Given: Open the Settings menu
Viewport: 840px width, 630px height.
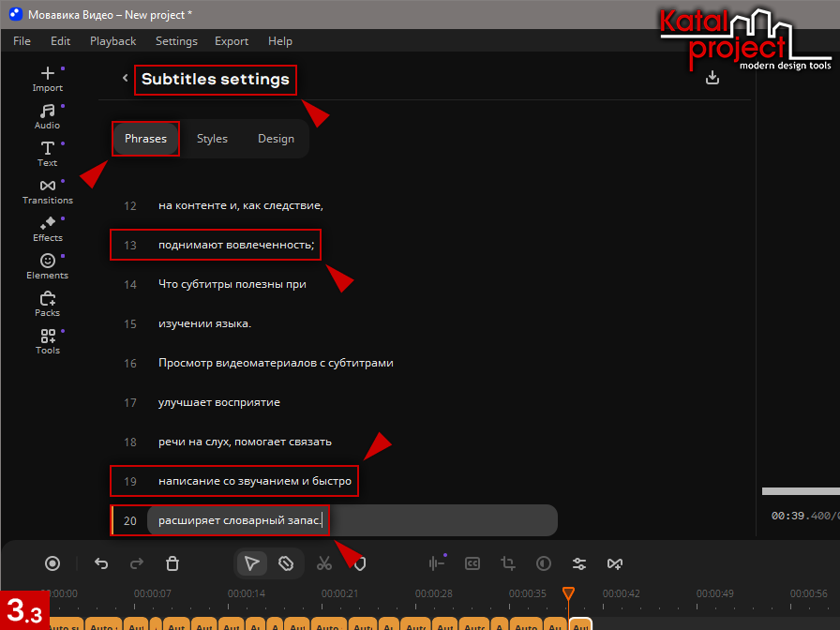Looking at the screenshot, I should (x=176, y=41).
